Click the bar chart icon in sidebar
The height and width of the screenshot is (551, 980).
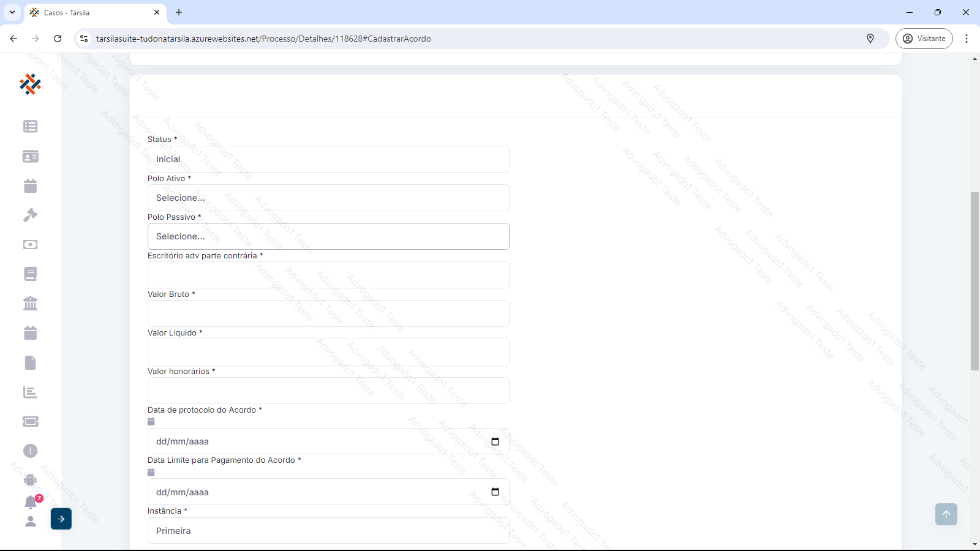pos(30,392)
